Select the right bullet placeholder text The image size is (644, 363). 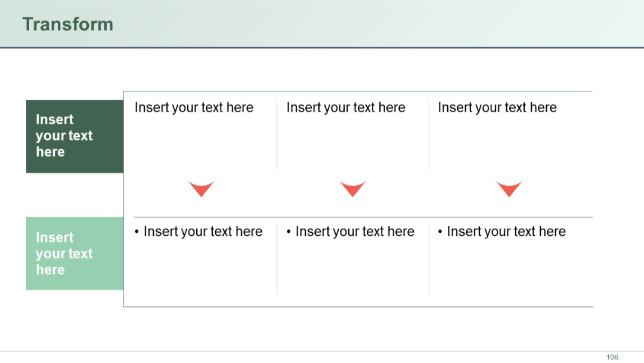tap(506, 231)
